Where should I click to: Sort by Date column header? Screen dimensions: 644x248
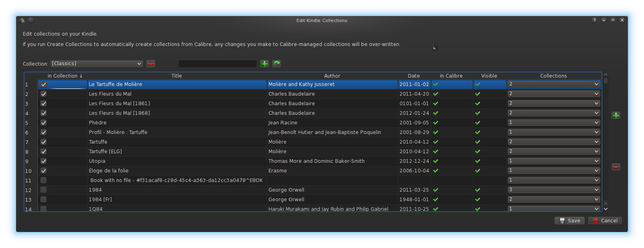tap(414, 76)
